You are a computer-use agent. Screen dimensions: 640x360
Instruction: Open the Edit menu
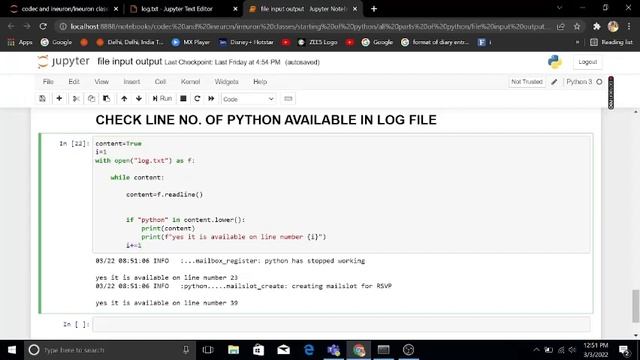pyautogui.click(x=74, y=82)
